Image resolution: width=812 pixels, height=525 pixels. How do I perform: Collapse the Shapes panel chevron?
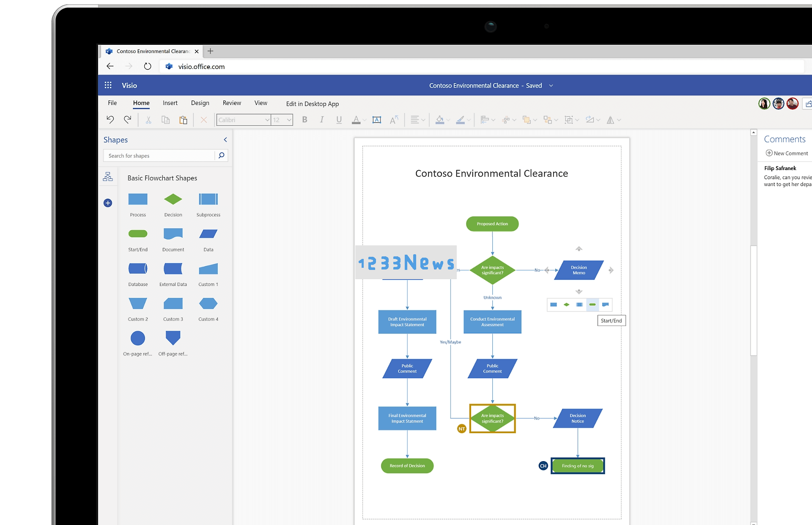225,140
